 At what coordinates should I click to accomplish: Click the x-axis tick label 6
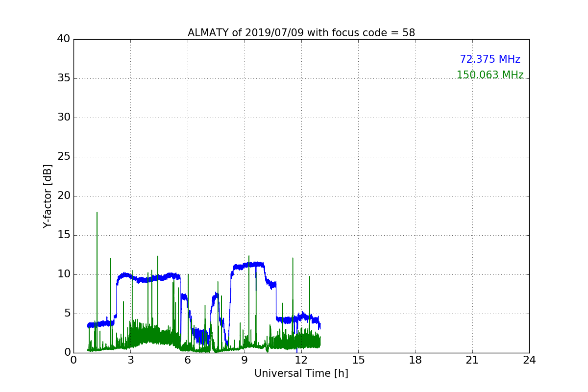(188, 360)
